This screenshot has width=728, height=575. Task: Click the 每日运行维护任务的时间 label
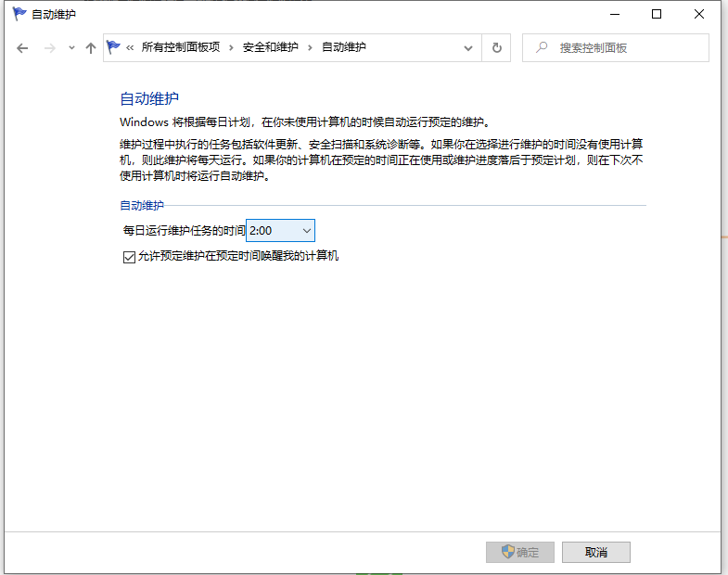click(184, 230)
